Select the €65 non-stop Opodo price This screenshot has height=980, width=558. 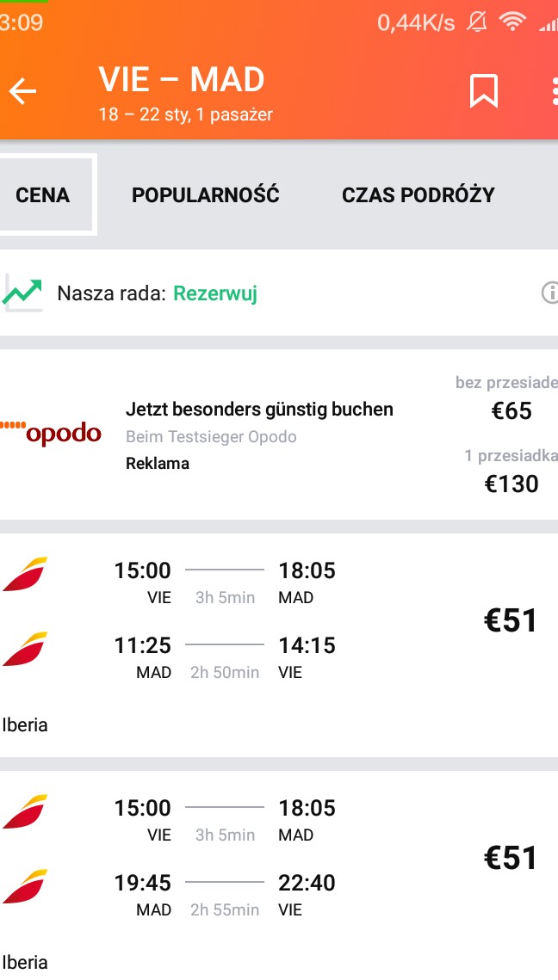(x=512, y=410)
